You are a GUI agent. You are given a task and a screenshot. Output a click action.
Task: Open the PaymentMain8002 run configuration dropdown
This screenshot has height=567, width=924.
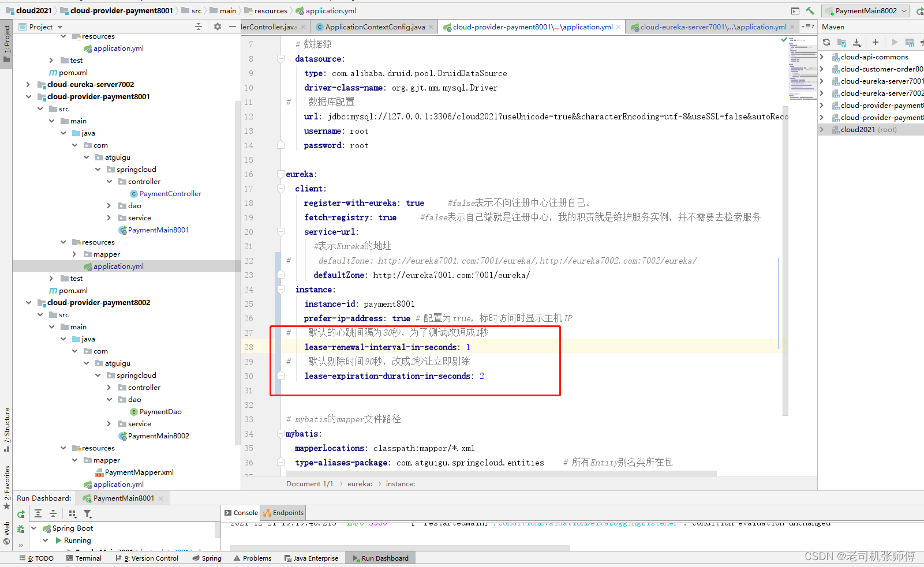coord(866,10)
